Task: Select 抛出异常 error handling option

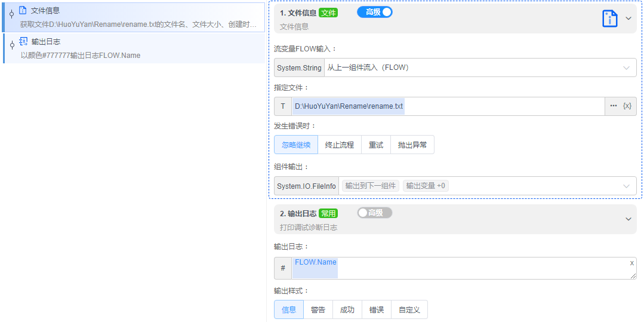Action: 412,145
